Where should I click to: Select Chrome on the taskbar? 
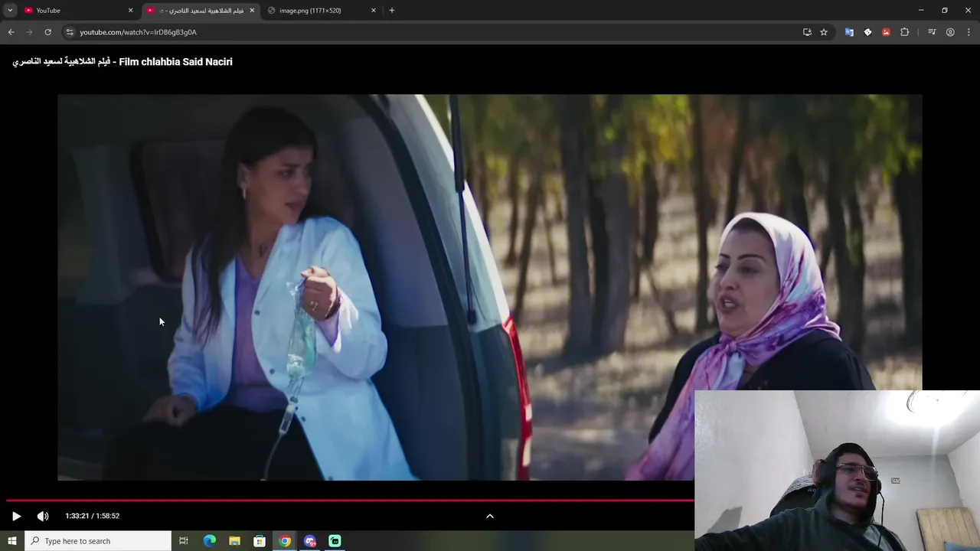tap(285, 541)
